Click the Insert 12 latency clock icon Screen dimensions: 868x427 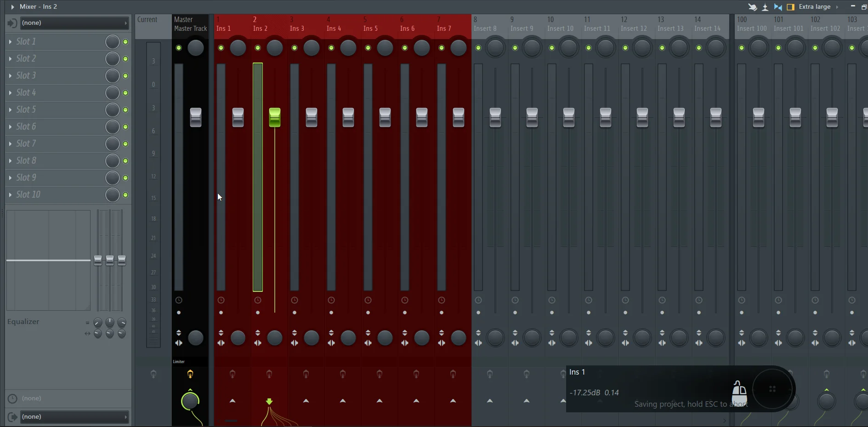click(625, 300)
